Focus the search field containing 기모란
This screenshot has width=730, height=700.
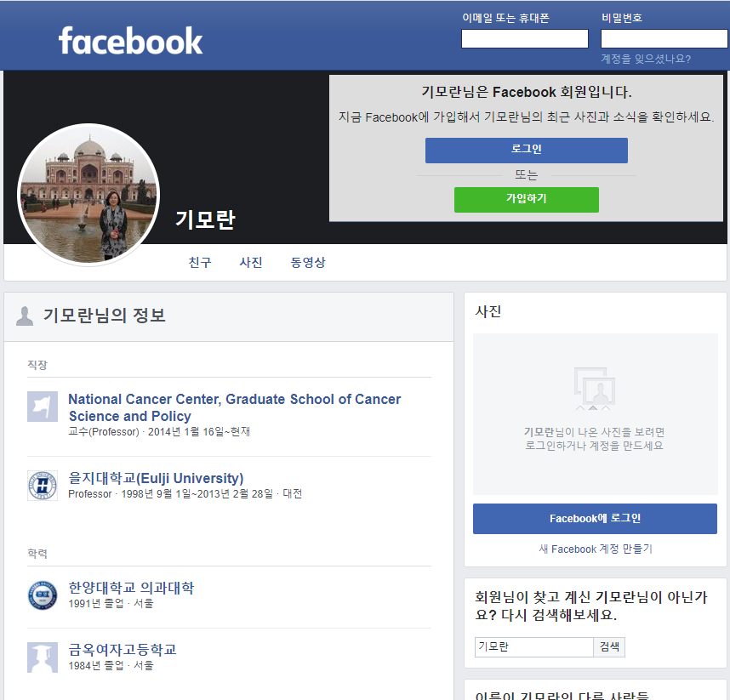(533, 647)
